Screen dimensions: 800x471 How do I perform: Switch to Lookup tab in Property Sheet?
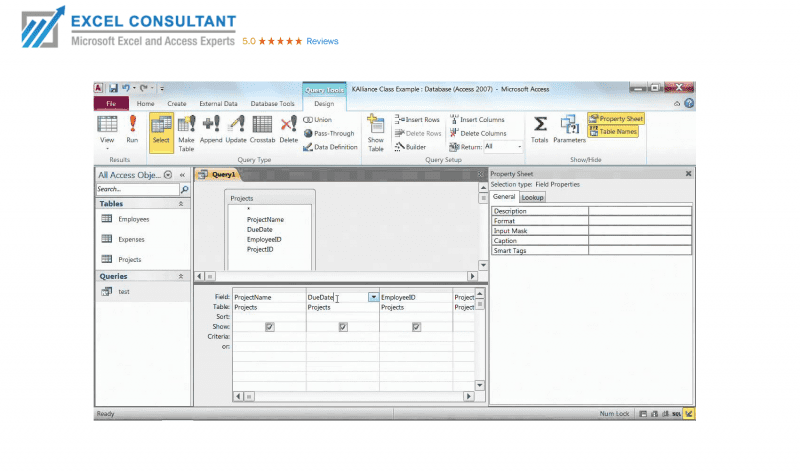pos(532,197)
